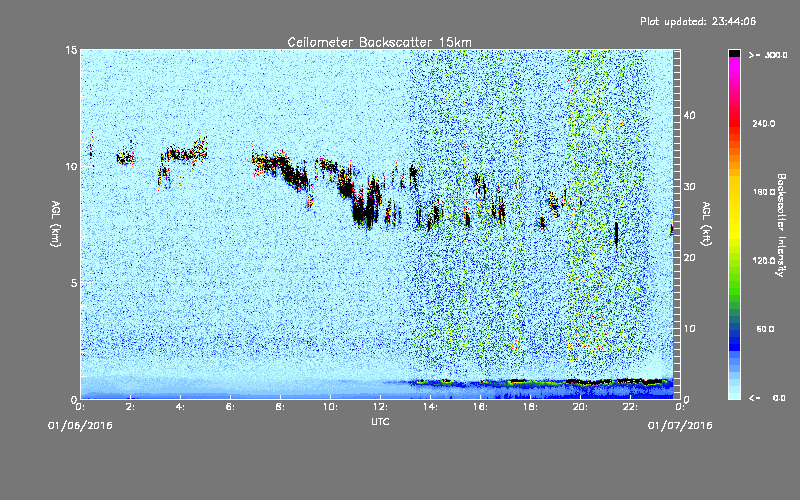The width and height of the screenshot is (800, 500).
Task: Click the 5 tick label on the km axis
Action: coord(74,283)
